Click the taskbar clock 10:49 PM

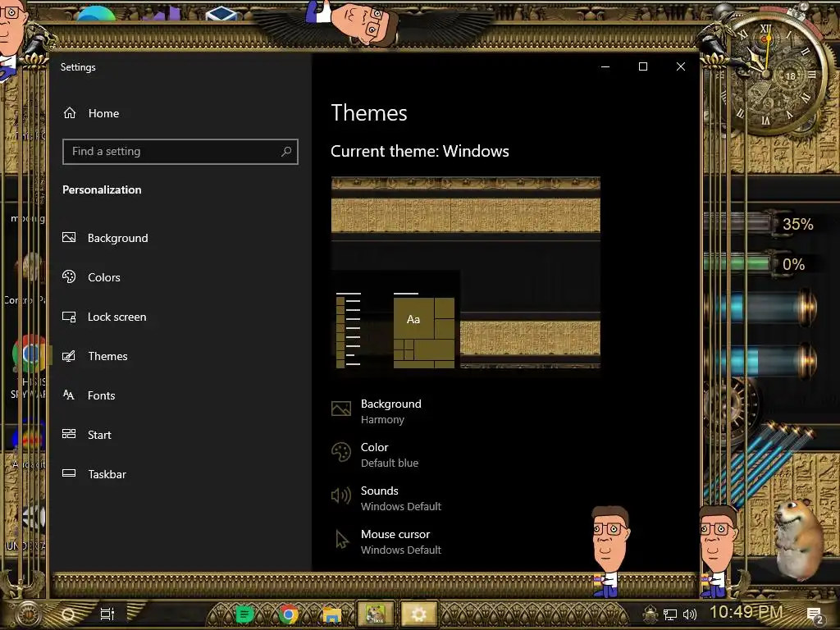tap(746, 612)
